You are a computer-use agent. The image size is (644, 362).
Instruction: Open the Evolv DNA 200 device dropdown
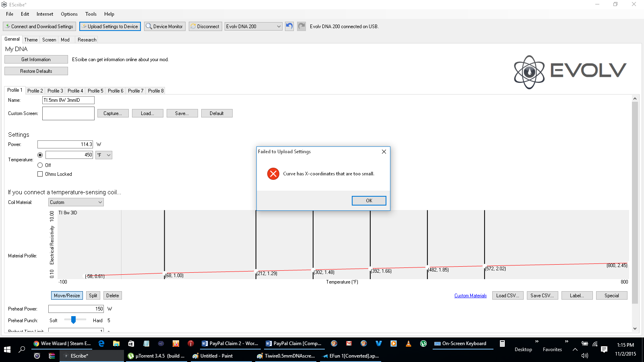[253, 27]
